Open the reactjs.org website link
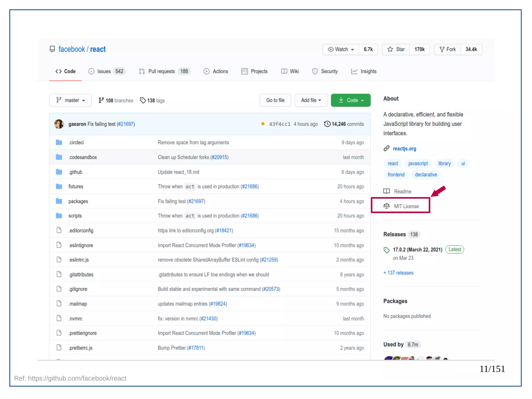 (x=404, y=149)
